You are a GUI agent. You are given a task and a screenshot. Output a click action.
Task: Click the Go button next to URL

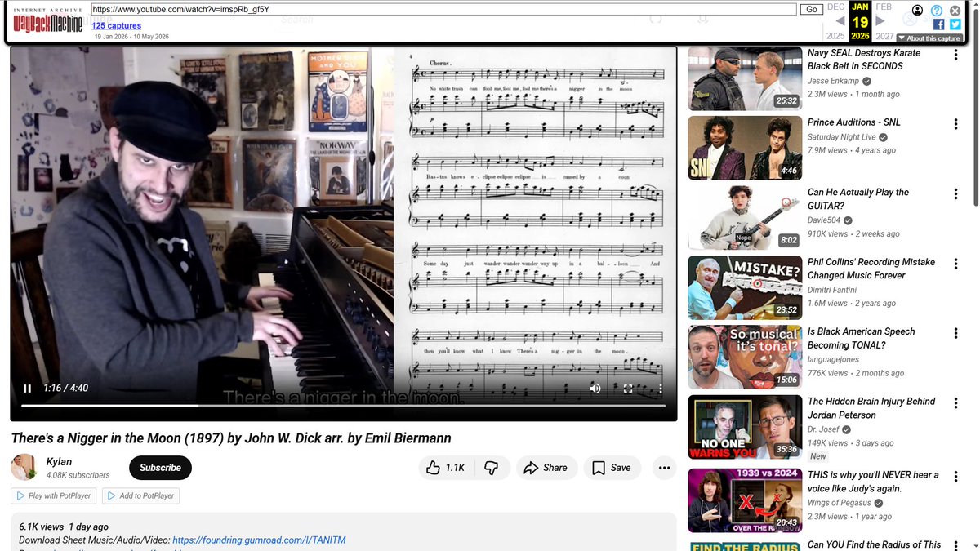[x=811, y=9]
